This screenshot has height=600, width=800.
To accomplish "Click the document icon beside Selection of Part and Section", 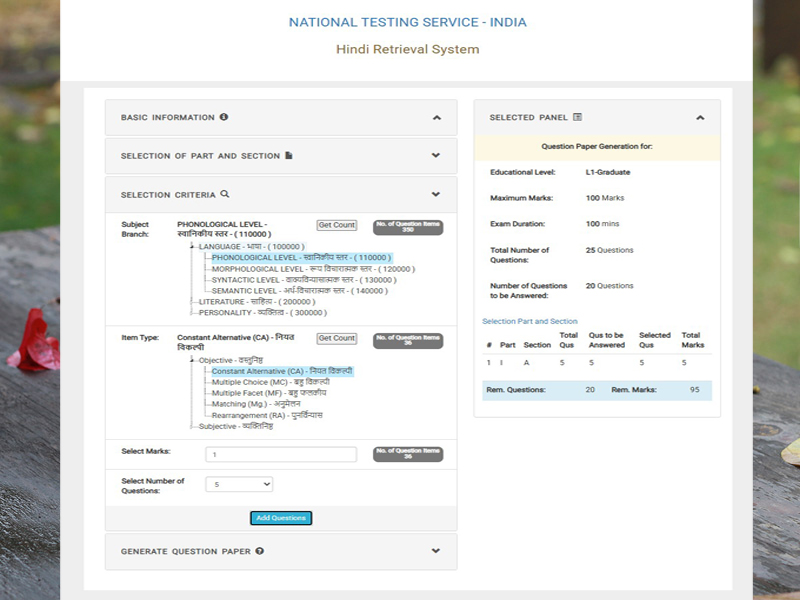I will point(289,155).
